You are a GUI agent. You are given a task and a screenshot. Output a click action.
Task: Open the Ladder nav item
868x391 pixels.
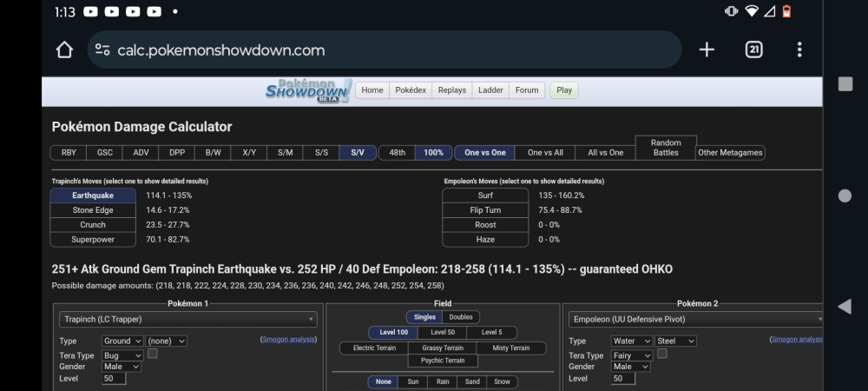tap(491, 90)
